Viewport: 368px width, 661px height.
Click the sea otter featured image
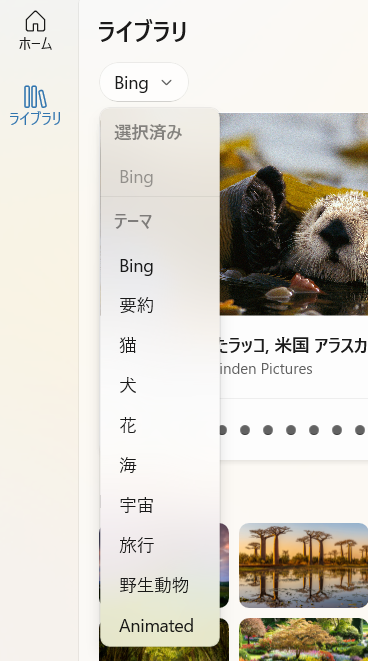[x=293, y=214]
